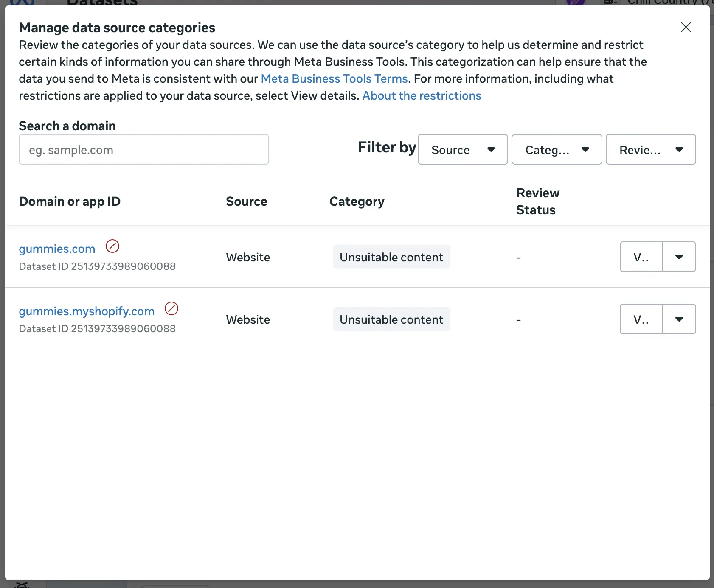Viewport: 714px width, 588px height.
Task: Expand the dropdown arrow on gummies.myshopify.com's View button
Action: [679, 319]
